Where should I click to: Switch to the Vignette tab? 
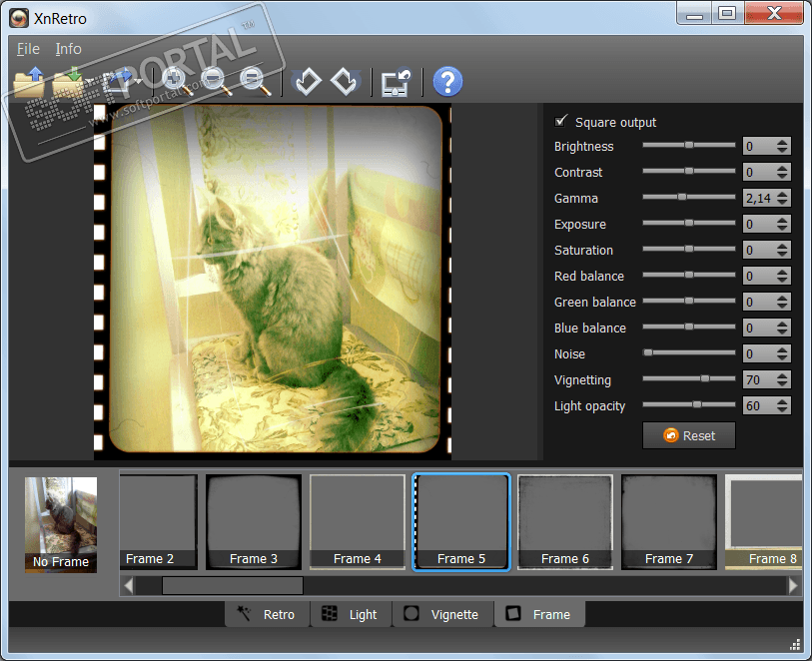coord(442,614)
